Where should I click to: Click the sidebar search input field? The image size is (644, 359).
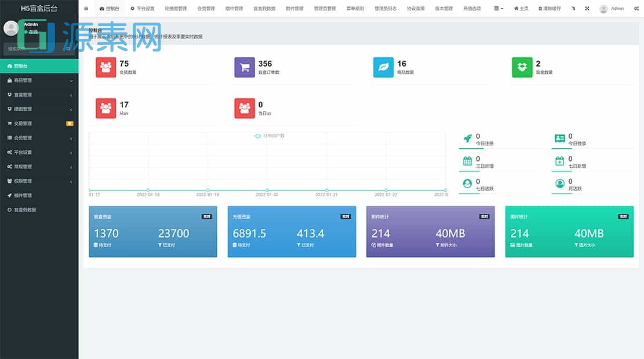pos(39,49)
